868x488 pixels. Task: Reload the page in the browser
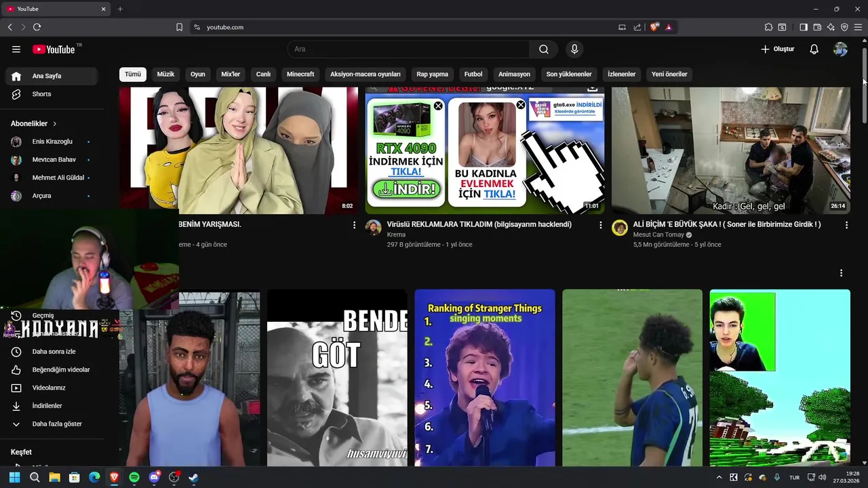tap(37, 27)
